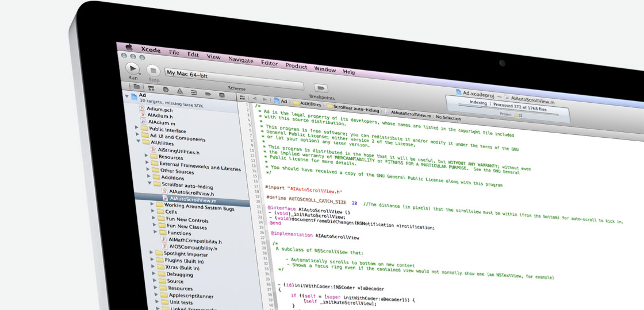Open the Product menu
The width and height of the screenshot is (644, 310).
pos(296,65)
